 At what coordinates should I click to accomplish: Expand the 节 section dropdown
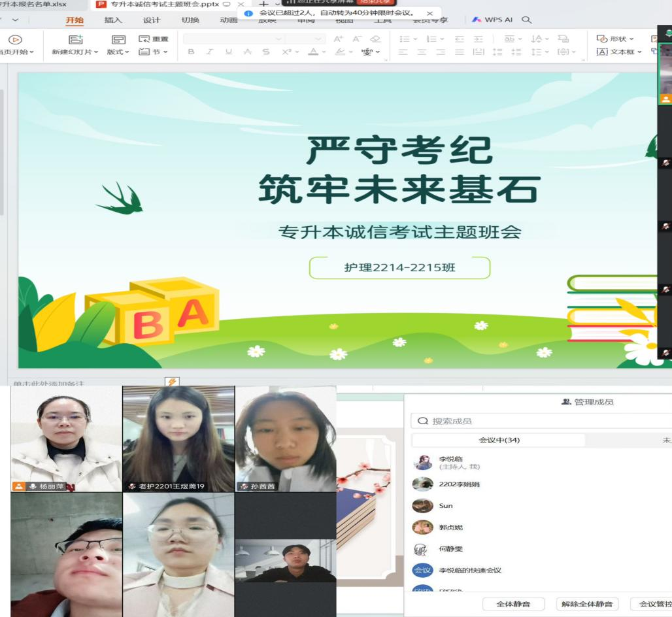(165, 52)
